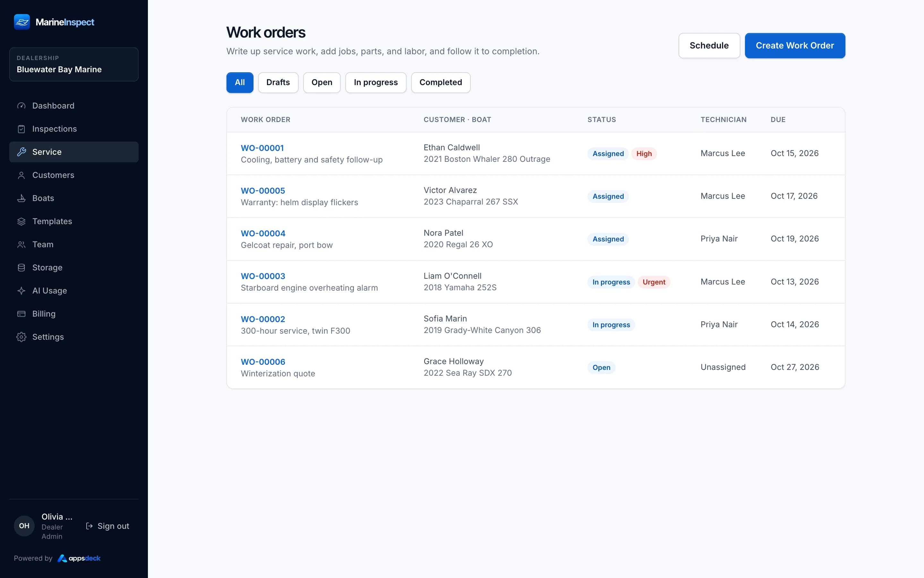
Task: Click the Boats sailboat icon
Action: (21, 198)
